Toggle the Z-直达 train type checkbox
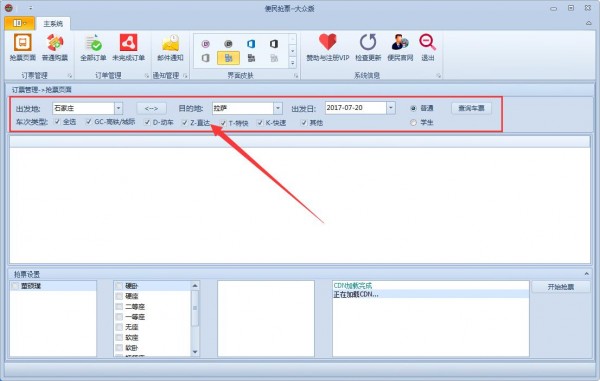 185,122
